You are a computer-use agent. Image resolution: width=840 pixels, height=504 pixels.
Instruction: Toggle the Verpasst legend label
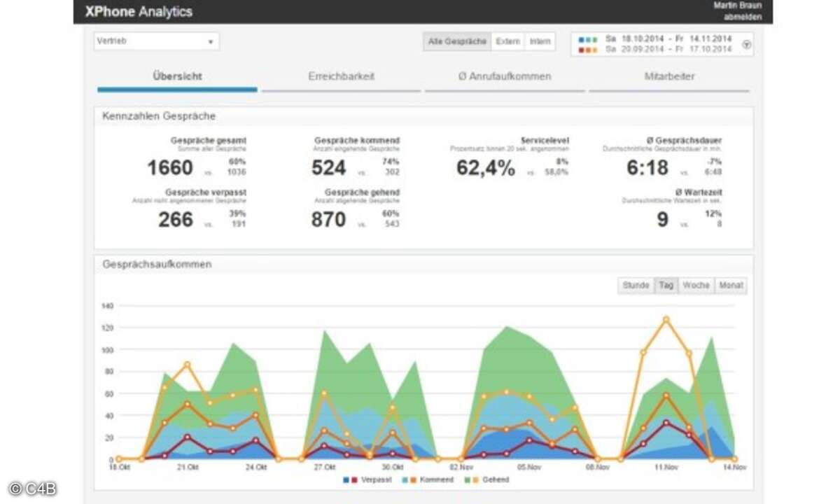[x=375, y=480]
